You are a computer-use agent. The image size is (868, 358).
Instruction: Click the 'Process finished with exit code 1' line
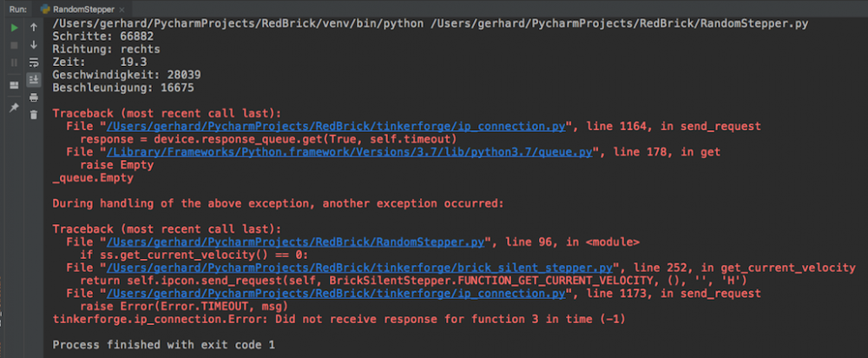[163, 345]
